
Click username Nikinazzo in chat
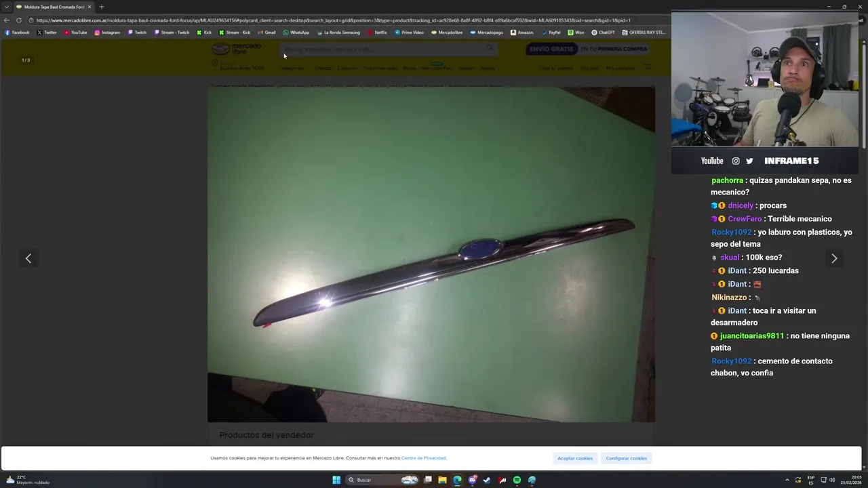point(729,298)
